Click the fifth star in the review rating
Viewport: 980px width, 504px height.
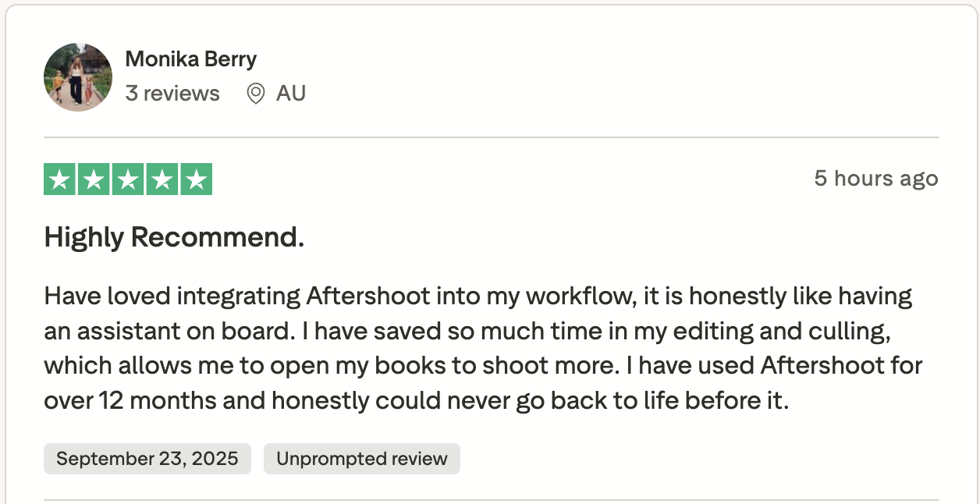pos(196,179)
